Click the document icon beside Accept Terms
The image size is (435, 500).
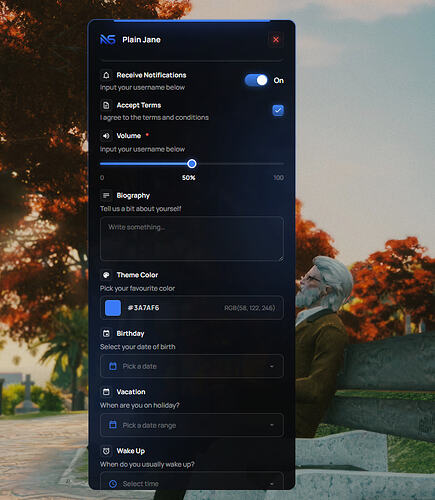point(106,105)
